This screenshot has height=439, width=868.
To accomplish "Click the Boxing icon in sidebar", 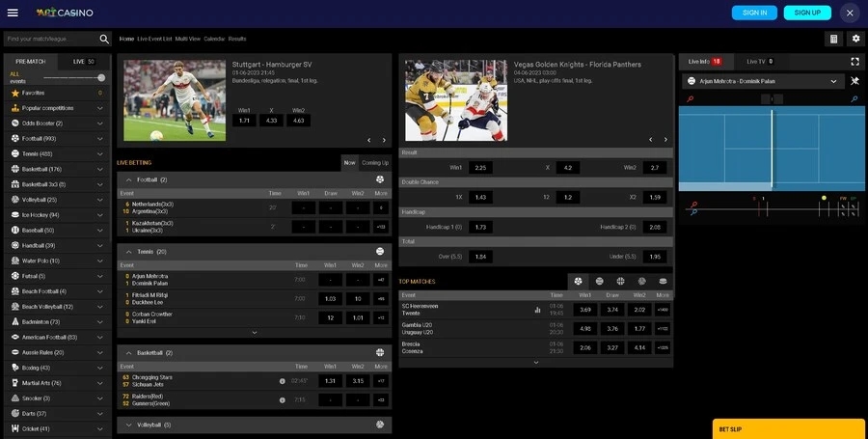I will [x=14, y=368].
